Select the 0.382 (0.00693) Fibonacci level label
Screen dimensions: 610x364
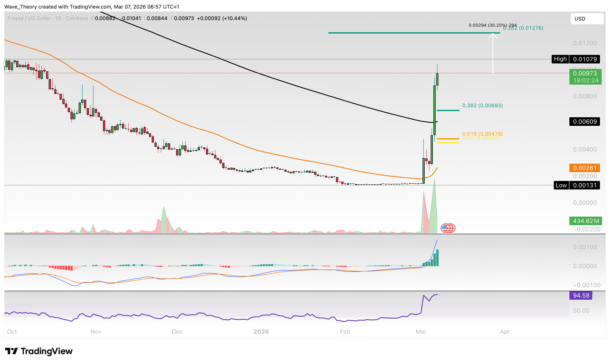point(482,106)
